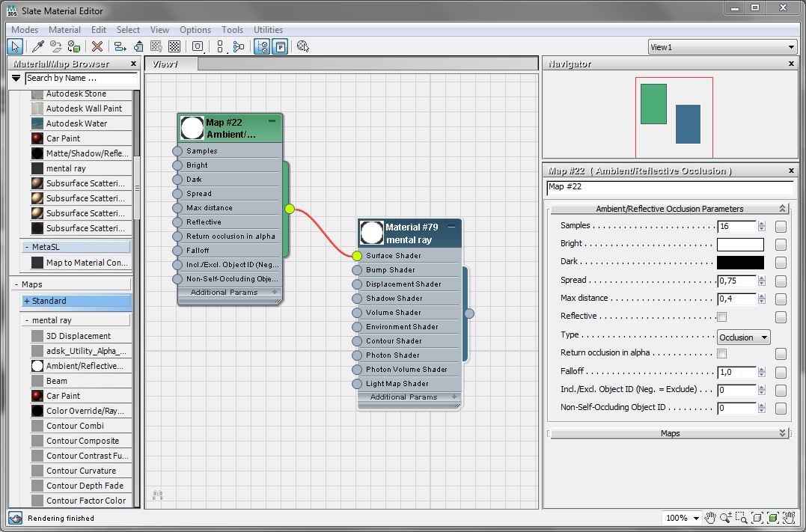Screen dimensions: 806x532
Task: Click Select by Material icon
Action: click(303, 47)
